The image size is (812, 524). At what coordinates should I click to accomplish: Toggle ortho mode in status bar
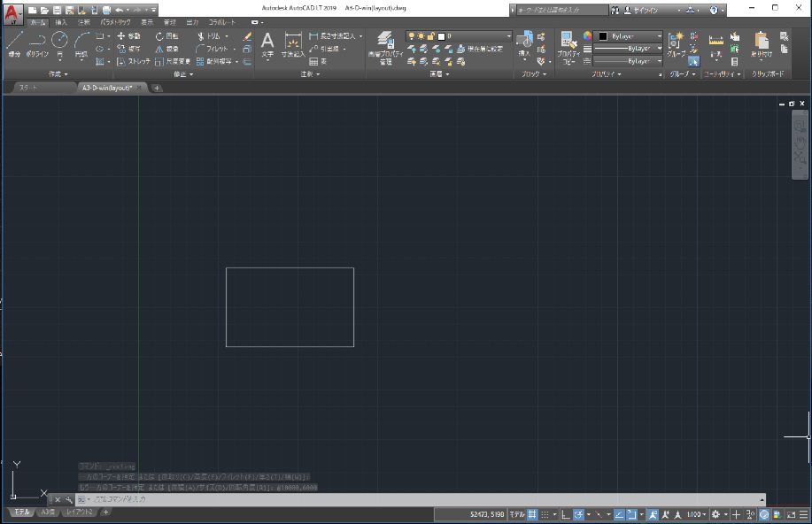pyautogui.click(x=566, y=514)
